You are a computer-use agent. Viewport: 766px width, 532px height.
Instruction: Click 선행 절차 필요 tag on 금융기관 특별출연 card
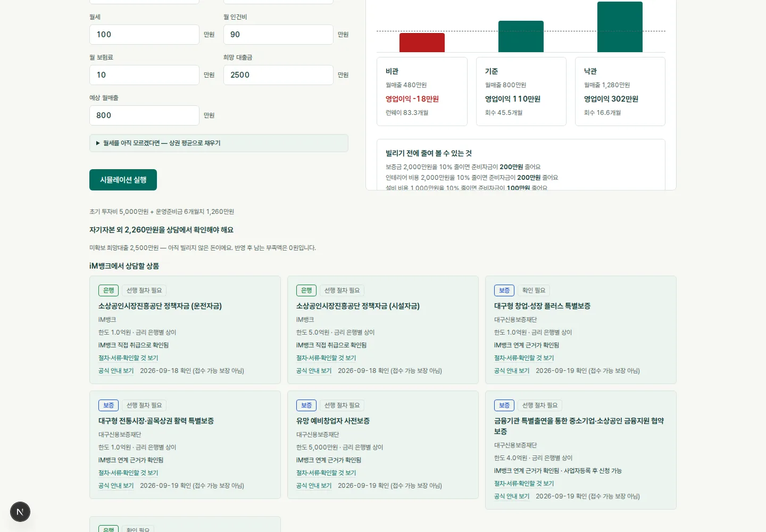540,405
